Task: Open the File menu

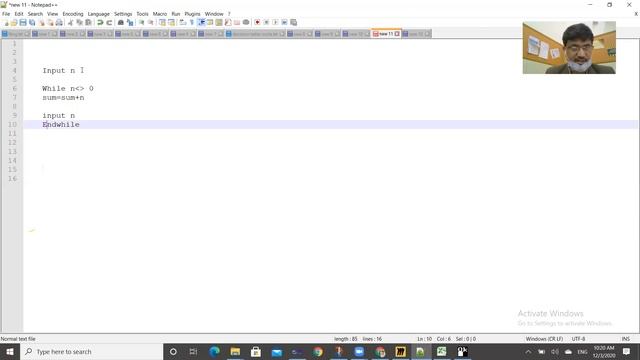Action: 6,14
